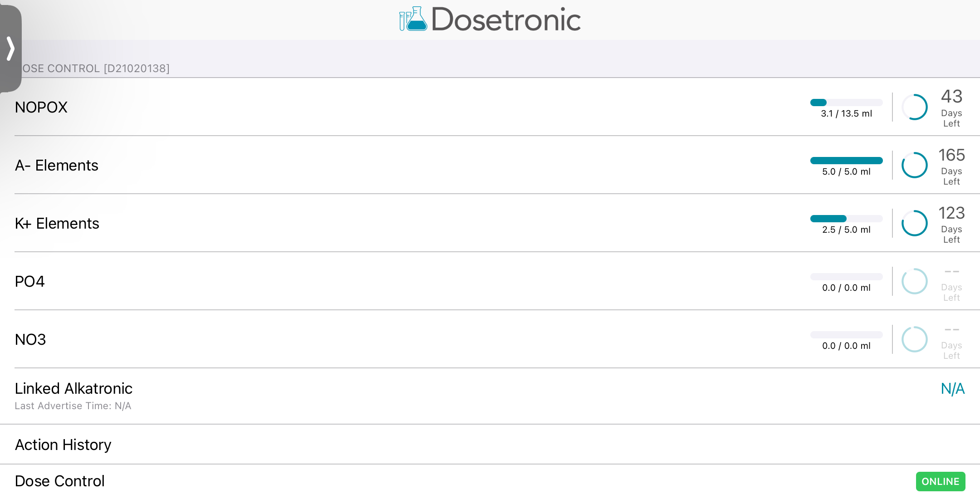The width and height of the screenshot is (980, 494).
Task: Click the PO4 days-left circle icon
Action: click(x=914, y=281)
